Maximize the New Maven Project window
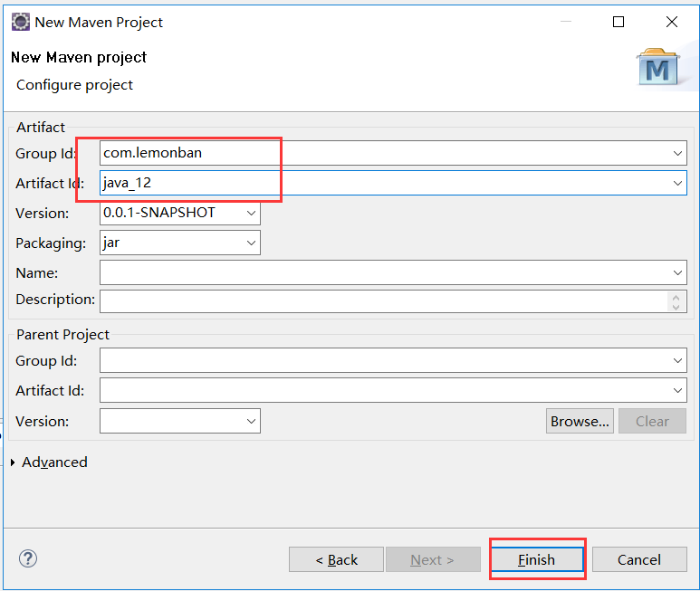 coord(618,22)
